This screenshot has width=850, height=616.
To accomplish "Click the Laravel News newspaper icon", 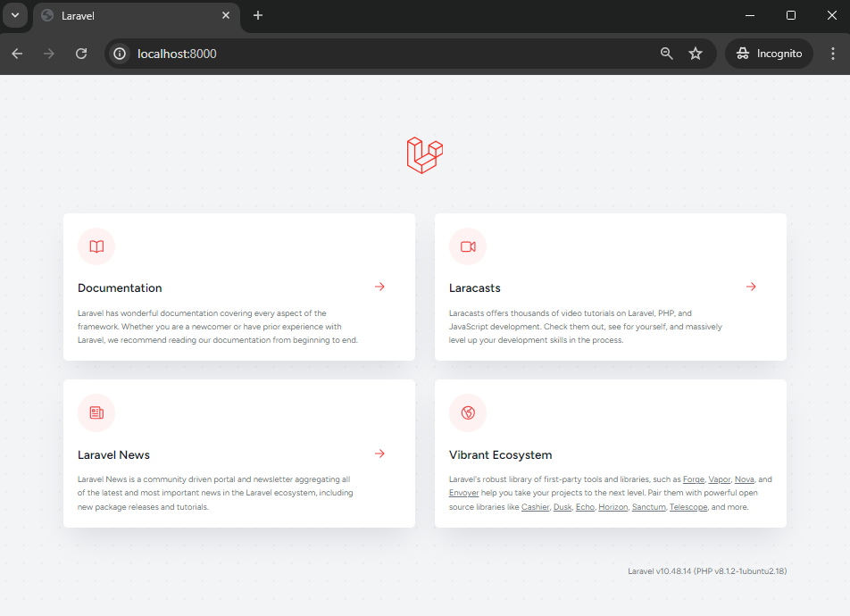I will [x=96, y=412].
